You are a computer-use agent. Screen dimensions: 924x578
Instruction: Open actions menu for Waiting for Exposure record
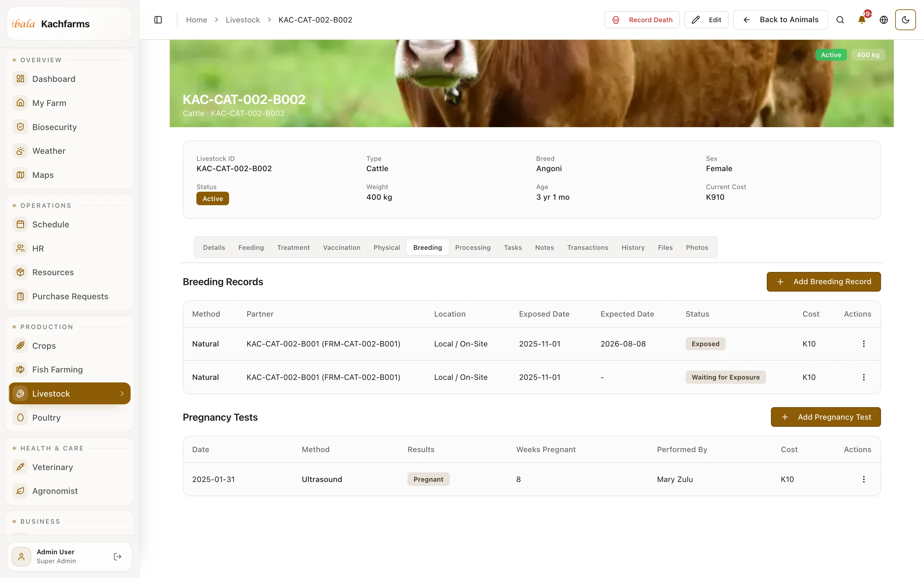[x=863, y=377]
